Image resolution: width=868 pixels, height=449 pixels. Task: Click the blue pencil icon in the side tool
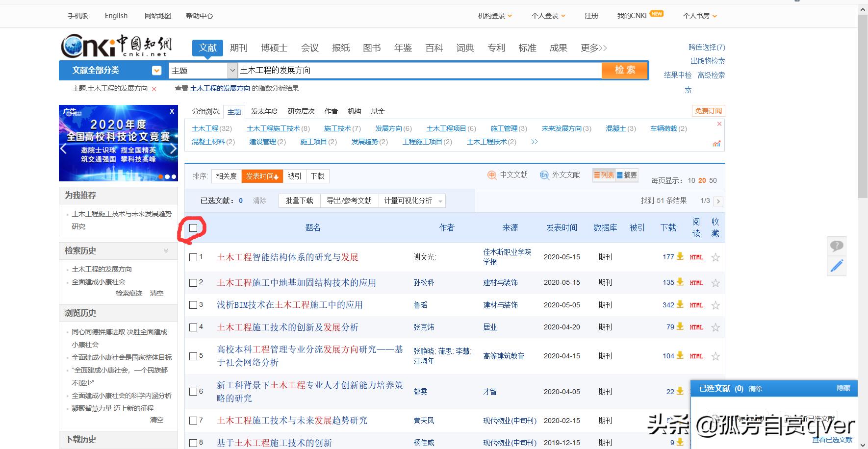(837, 266)
